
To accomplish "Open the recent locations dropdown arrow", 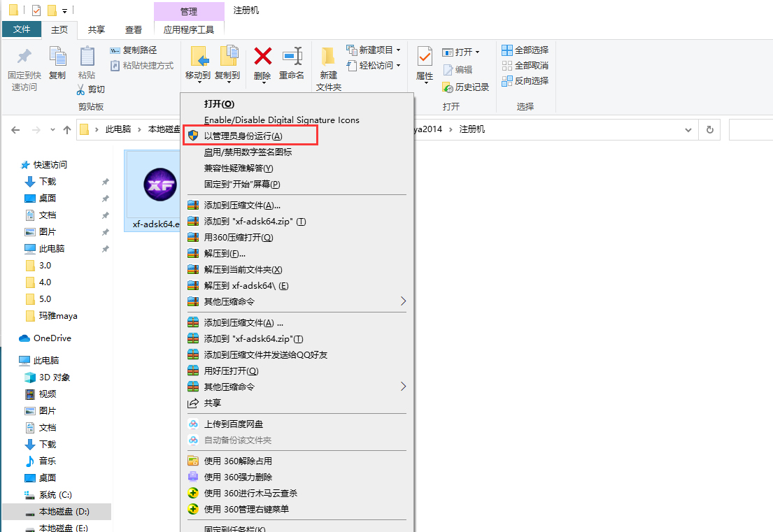I will (x=52, y=130).
